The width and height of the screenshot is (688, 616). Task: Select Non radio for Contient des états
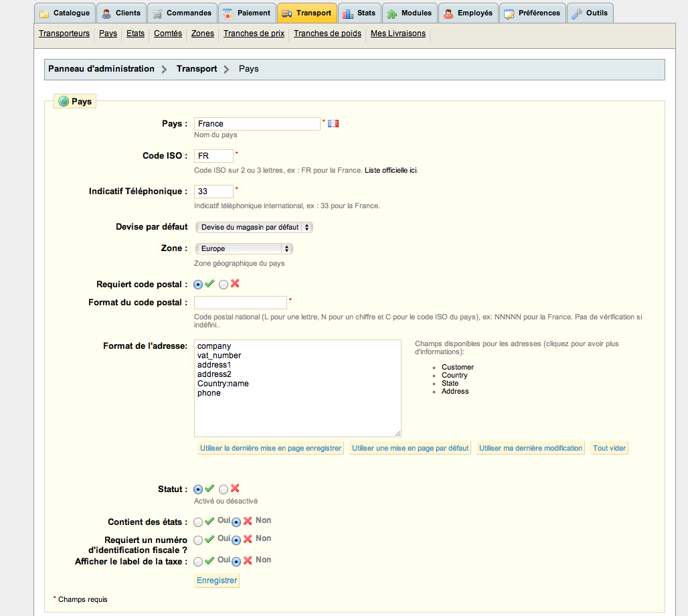pos(236,522)
